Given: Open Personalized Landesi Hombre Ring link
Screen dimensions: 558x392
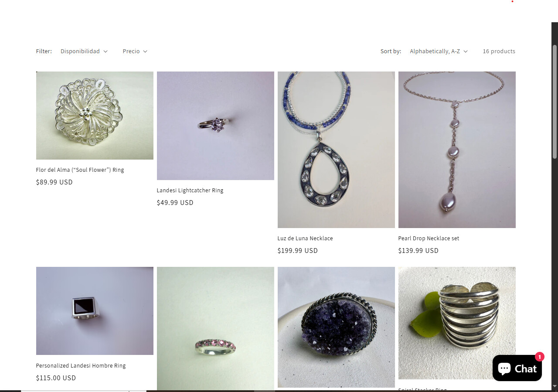Looking at the screenshot, I should pos(81,365).
